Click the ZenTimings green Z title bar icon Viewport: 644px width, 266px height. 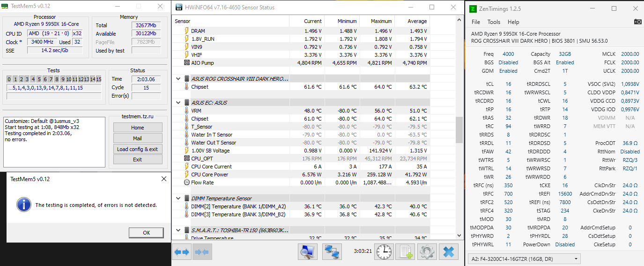point(473,8)
